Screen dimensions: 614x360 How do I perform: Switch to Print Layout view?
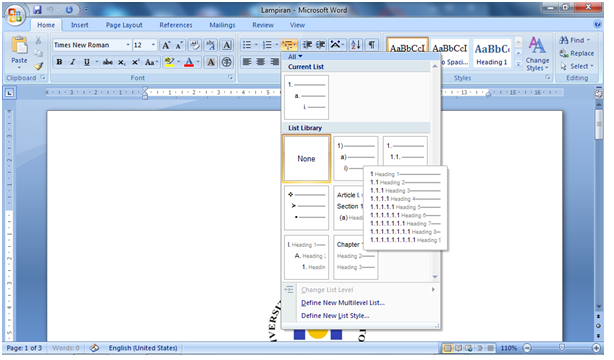447,347
